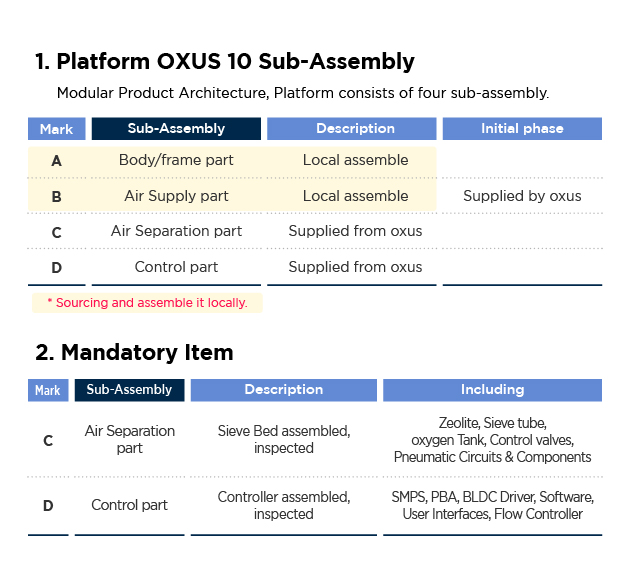Select the "Mandatory Item" section heading

(134, 352)
